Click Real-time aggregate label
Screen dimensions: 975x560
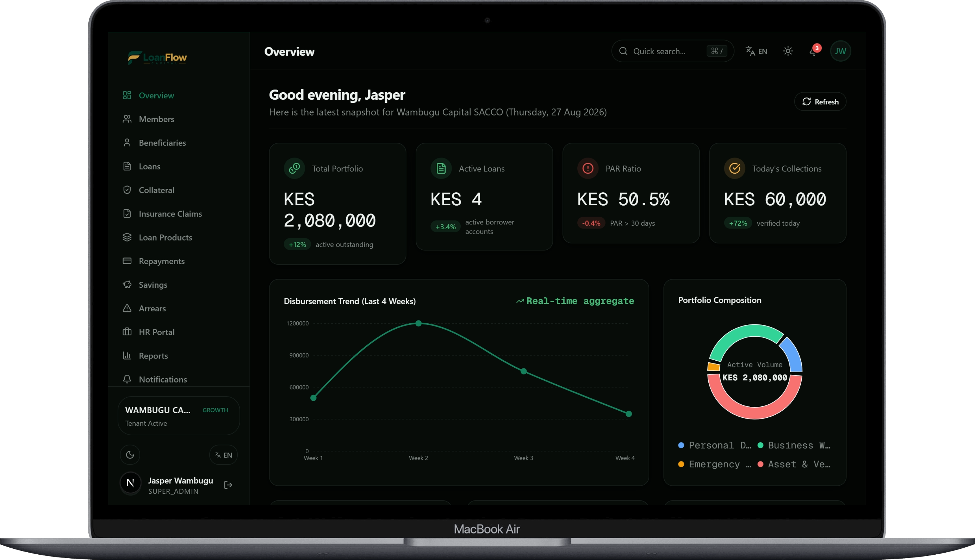click(x=576, y=301)
